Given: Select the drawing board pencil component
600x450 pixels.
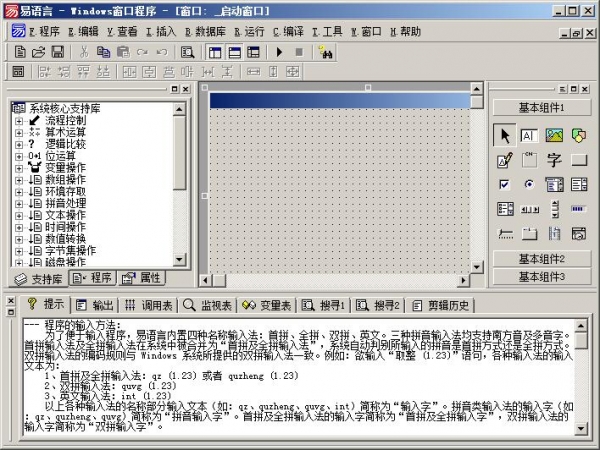Looking at the screenshot, I should [x=505, y=160].
